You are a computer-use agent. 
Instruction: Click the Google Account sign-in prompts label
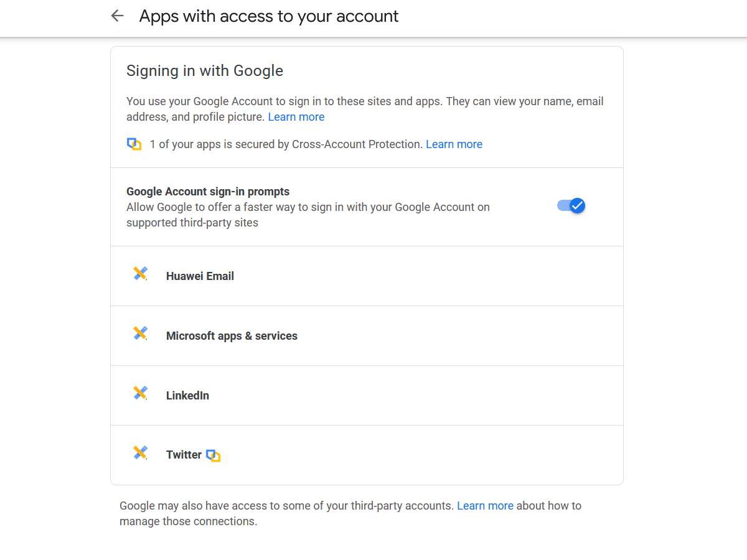209,191
